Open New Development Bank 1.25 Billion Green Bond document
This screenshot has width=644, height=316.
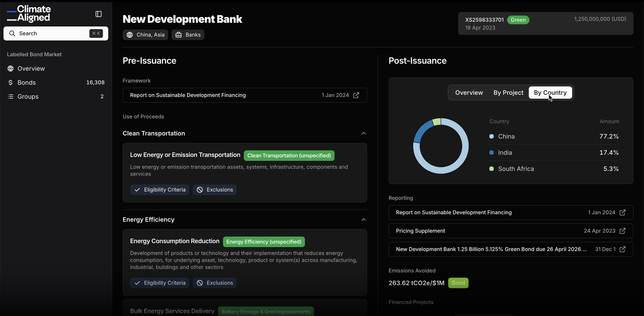[511, 249]
